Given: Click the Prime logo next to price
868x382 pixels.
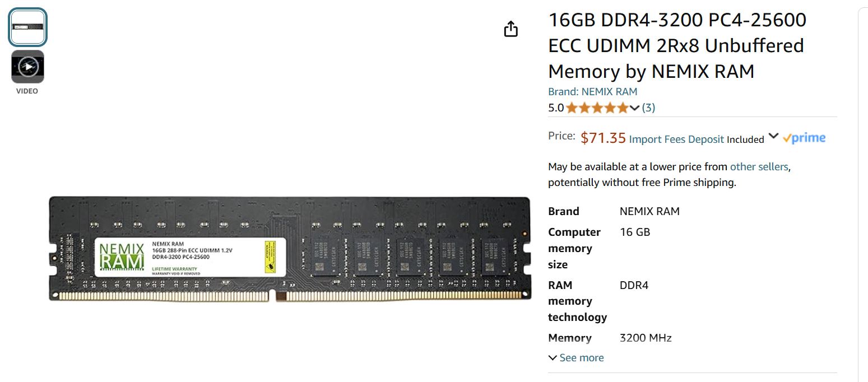Looking at the screenshot, I should click(x=805, y=138).
